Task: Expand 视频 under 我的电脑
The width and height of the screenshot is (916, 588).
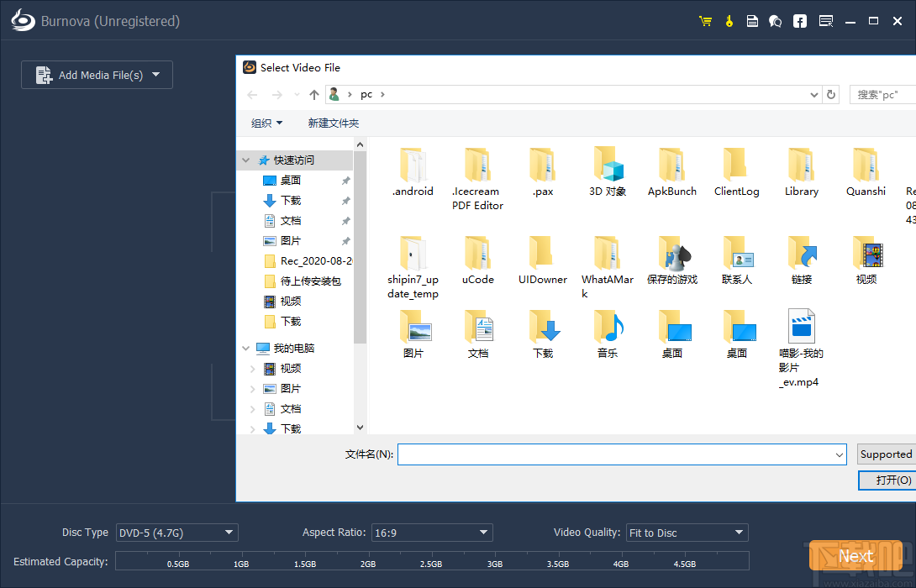Action: coord(252,369)
